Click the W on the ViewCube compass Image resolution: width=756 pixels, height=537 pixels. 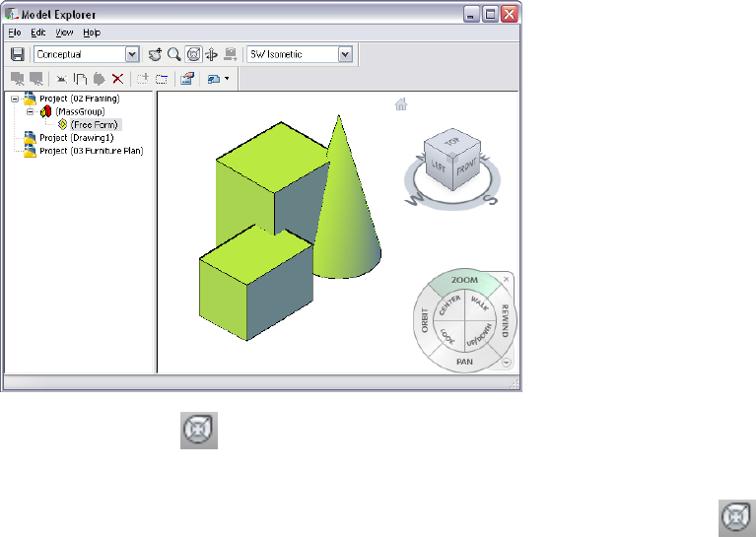point(416,199)
